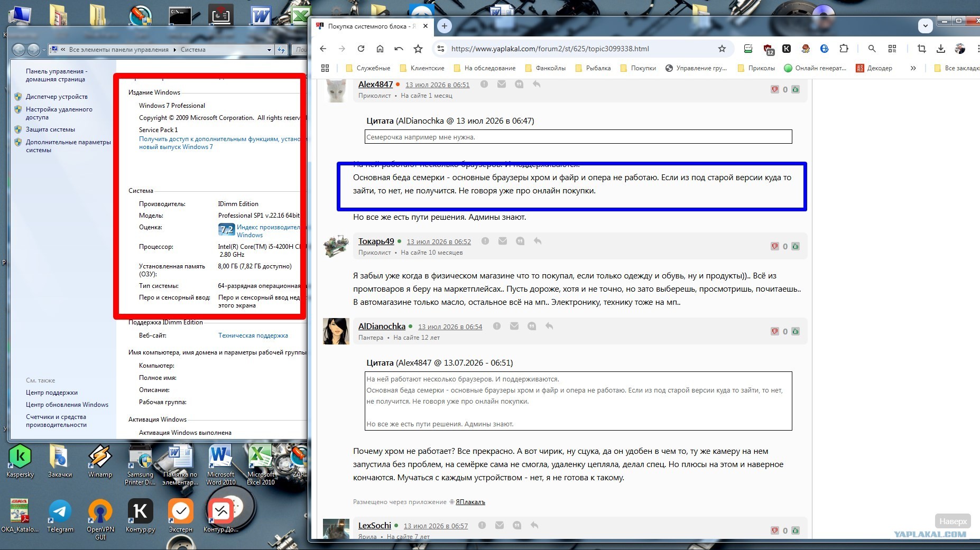
Task: Open Диспетчер устройств in Control Panel
Action: point(57,97)
